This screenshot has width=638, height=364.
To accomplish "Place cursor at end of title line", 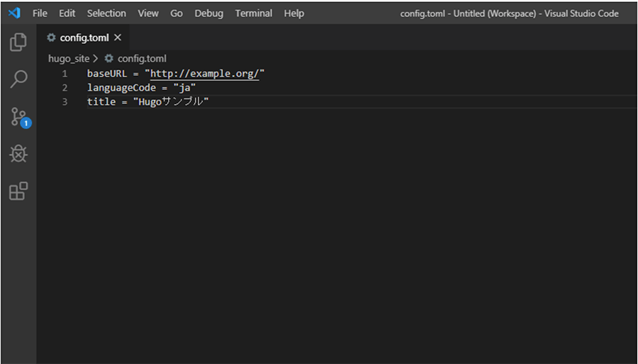I will [x=209, y=101].
